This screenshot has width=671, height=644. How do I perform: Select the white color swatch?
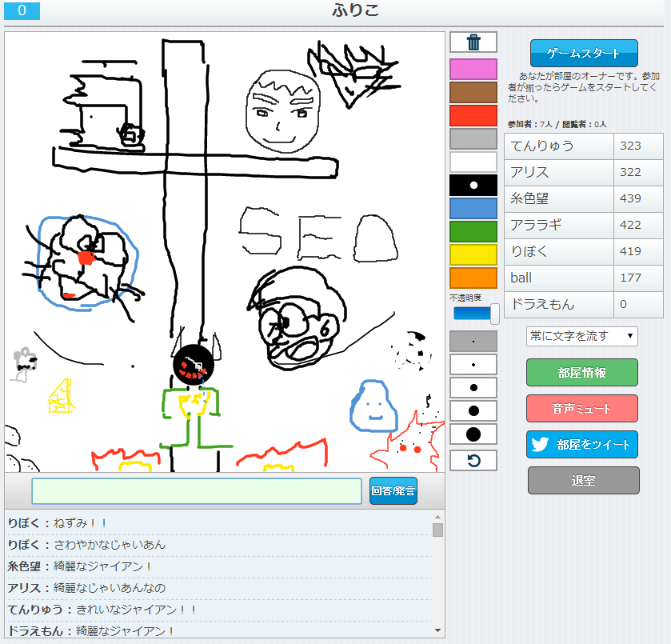pos(473,162)
